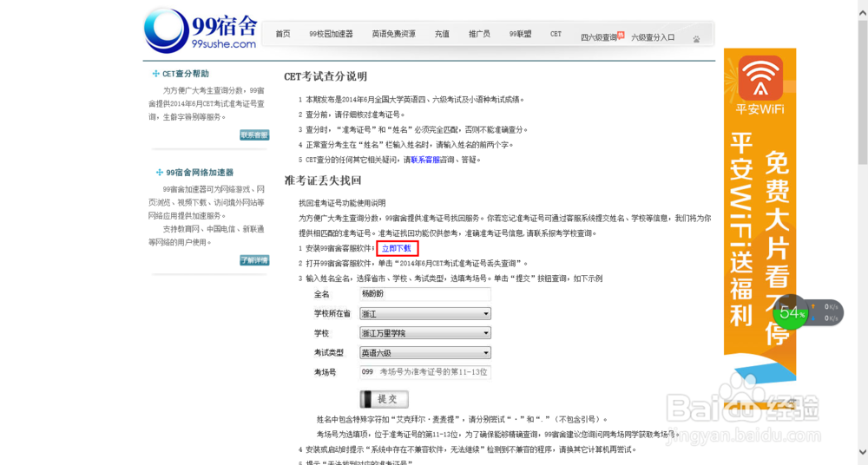Click the CET查分帮助 plus icon
Viewport: 868px width, 465px height.
tap(155, 74)
